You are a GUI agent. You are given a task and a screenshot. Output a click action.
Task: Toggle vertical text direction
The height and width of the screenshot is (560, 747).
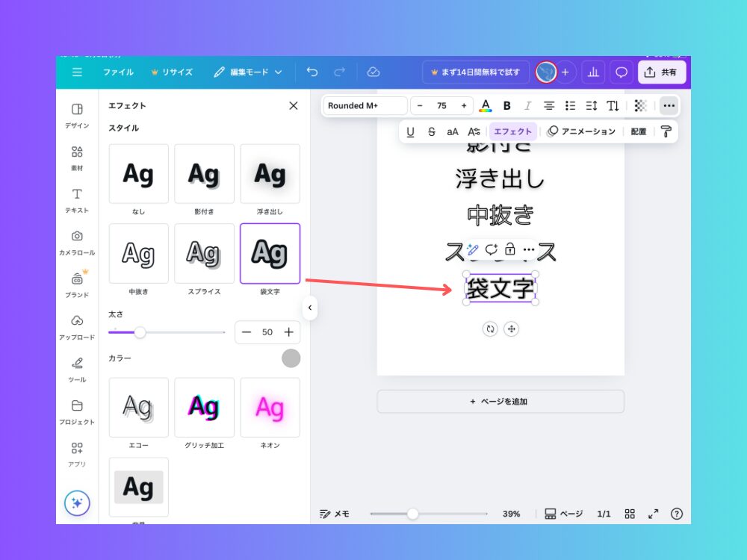pos(613,106)
